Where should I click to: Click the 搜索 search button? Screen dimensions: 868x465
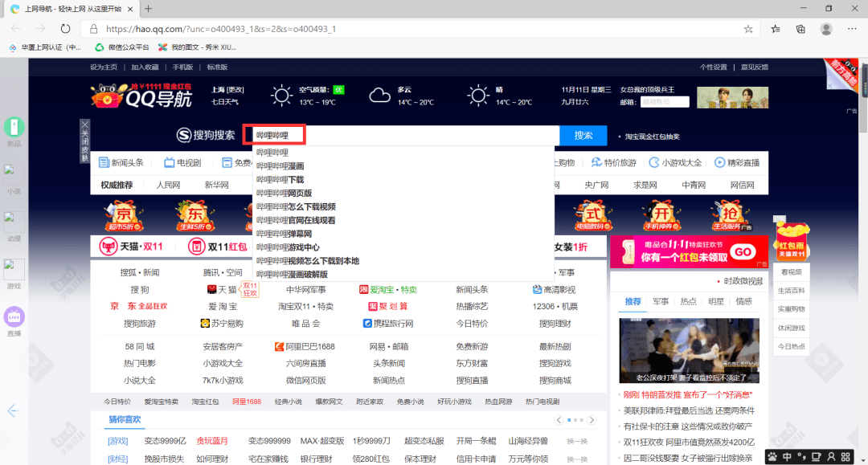pos(583,136)
